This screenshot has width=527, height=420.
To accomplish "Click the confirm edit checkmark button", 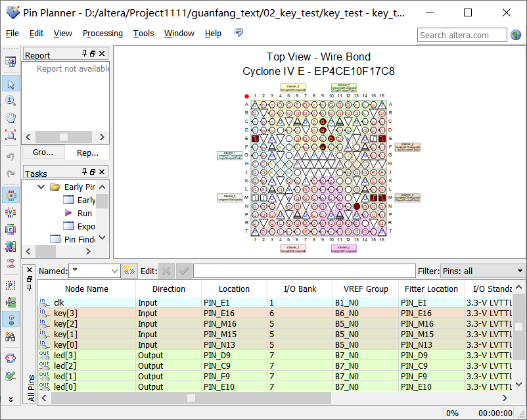I will 184,271.
